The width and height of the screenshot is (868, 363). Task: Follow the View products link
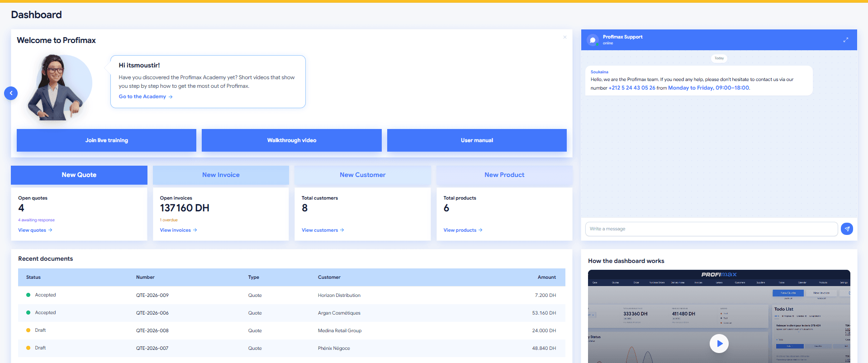click(x=463, y=230)
